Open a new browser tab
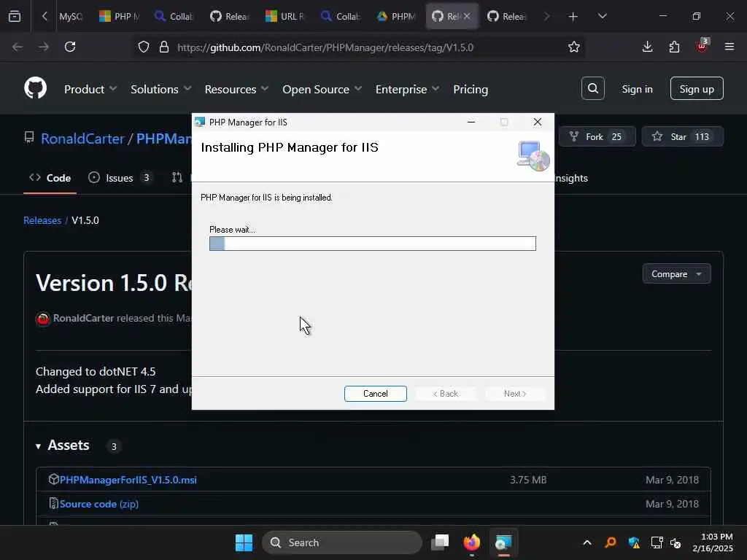This screenshot has width=747, height=560. pos(573,17)
